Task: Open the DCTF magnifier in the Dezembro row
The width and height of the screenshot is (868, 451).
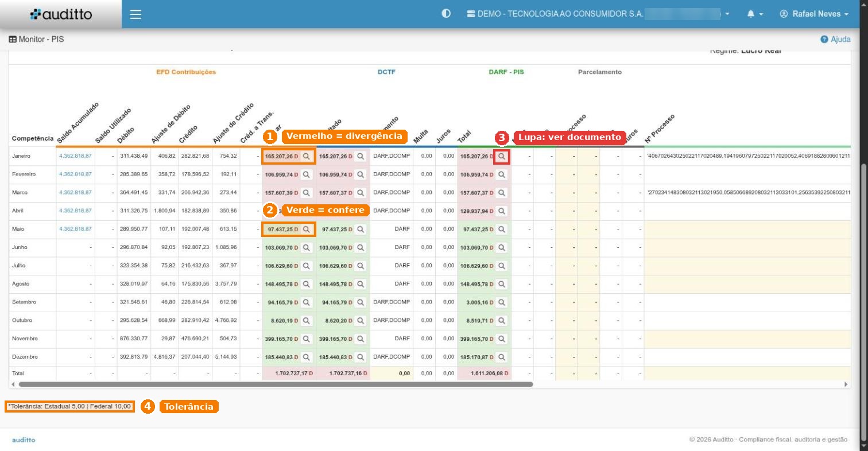Action: pyautogui.click(x=361, y=357)
